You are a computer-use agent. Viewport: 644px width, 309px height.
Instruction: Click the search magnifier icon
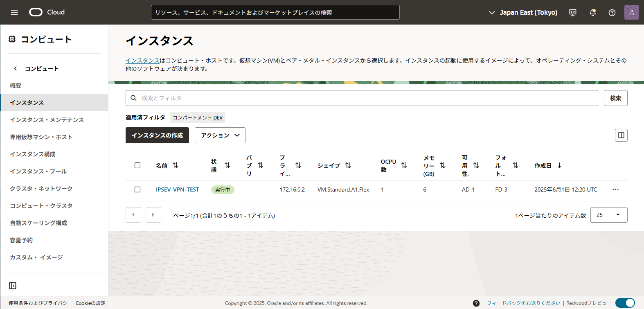tap(133, 98)
